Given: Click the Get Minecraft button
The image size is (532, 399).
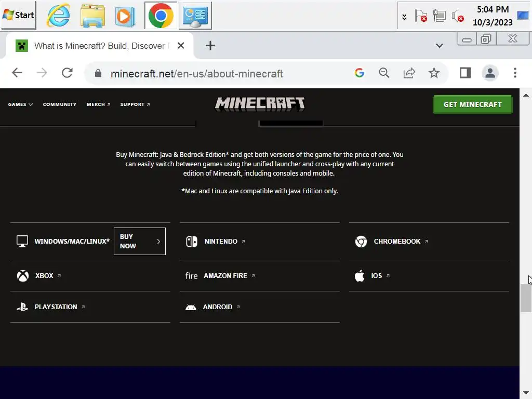Looking at the screenshot, I should click(473, 104).
